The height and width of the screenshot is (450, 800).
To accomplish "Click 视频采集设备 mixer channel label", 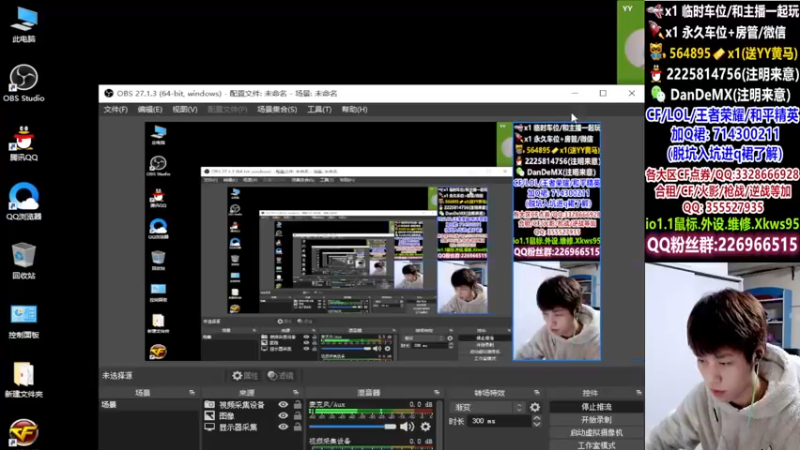I will (x=330, y=442).
